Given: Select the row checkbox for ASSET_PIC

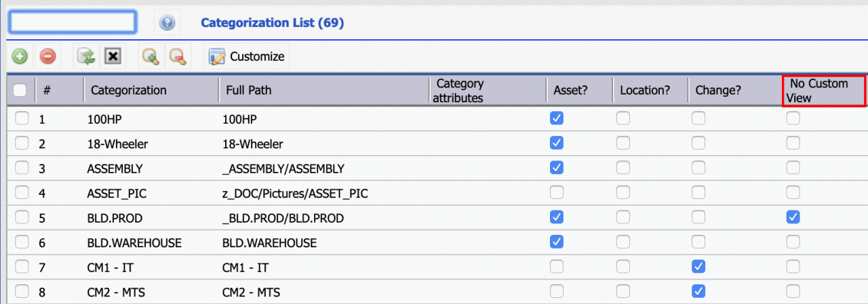Looking at the screenshot, I should coord(22,192).
